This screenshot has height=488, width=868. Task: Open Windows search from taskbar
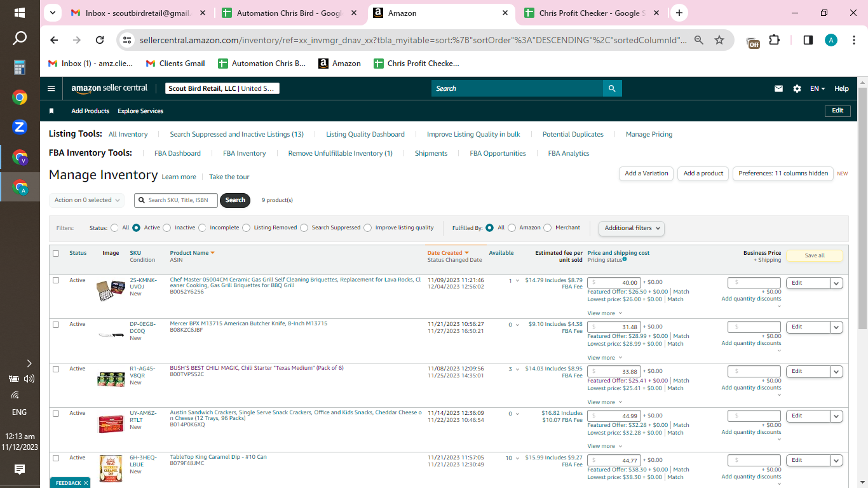20,39
